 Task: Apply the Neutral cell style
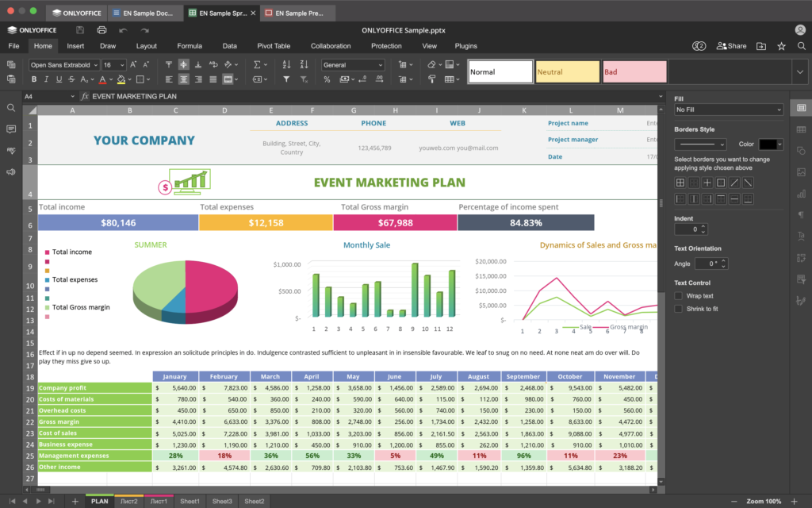(x=568, y=72)
